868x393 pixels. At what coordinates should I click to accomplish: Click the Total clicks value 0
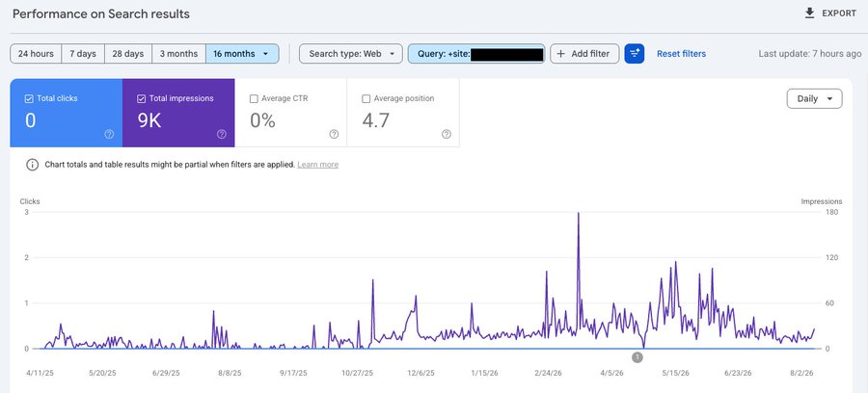[31, 120]
